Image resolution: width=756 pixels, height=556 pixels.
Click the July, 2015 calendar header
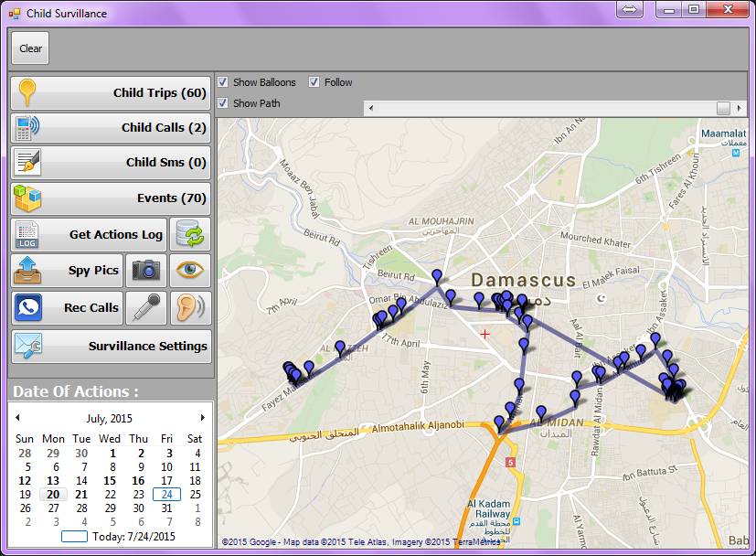point(110,418)
